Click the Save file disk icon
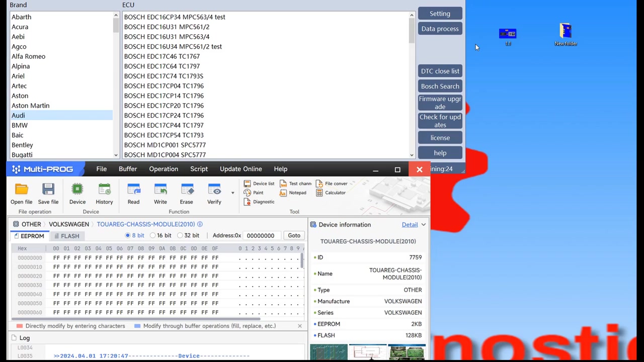This screenshot has height=362, width=644. click(48, 190)
